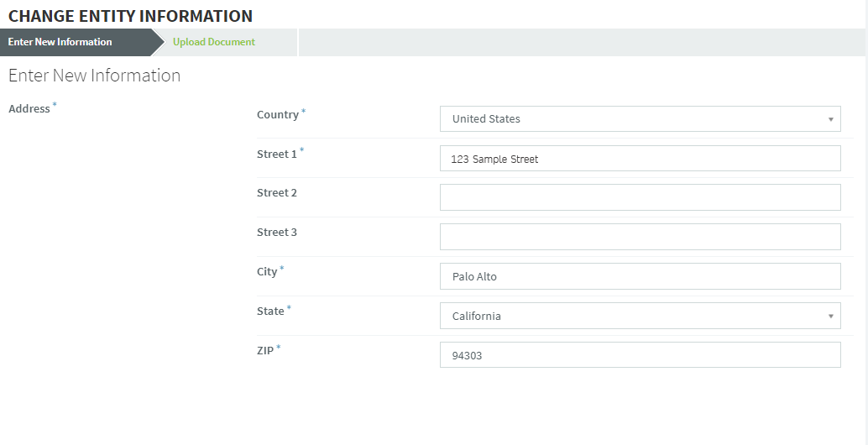Image resolution: width=868 pixels, height=445 pixels.
Task: Focus the empty Street 3 input field
Action: 640,237
